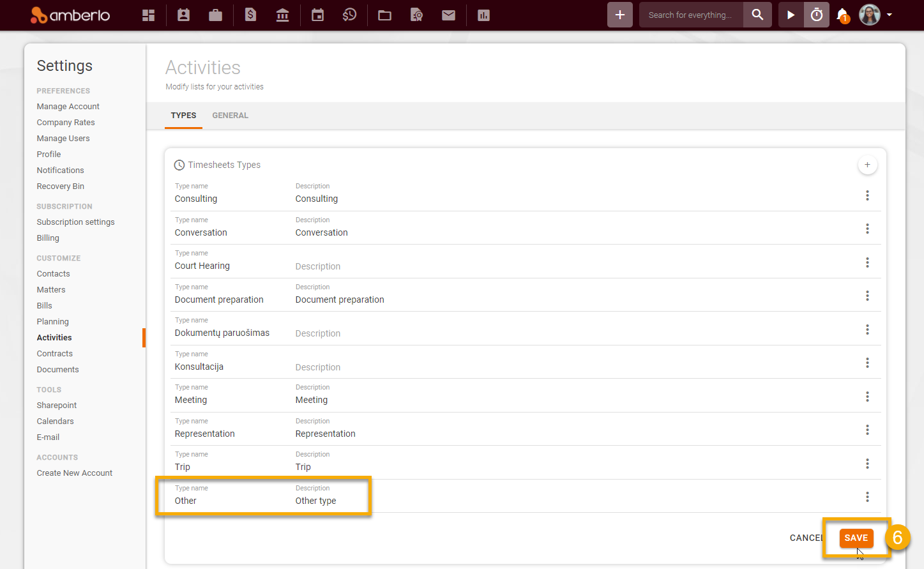Start the timer with the stopwatch icon
This screenshot has height=569, width=924.
click(x=816, y=14)
